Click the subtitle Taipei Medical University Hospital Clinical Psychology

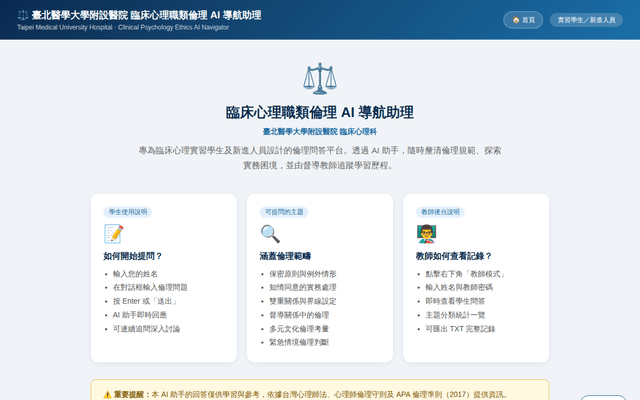point(123,27)
